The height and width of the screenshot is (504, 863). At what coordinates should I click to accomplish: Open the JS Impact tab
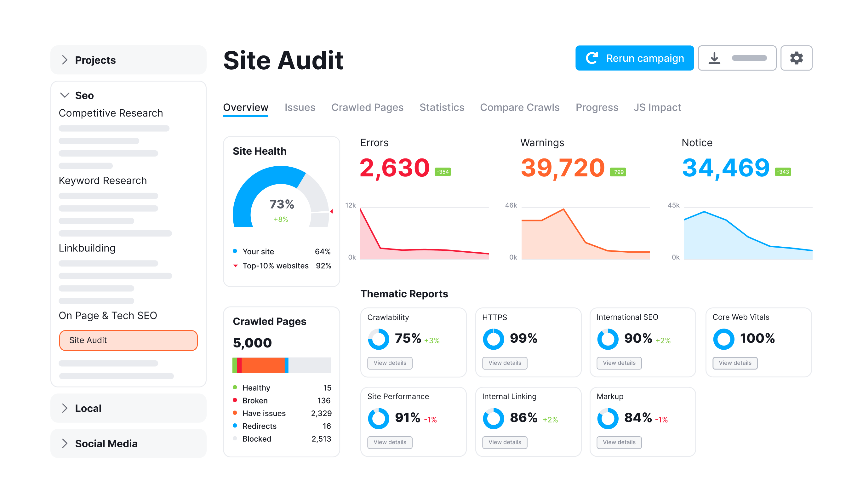[657, 107]
